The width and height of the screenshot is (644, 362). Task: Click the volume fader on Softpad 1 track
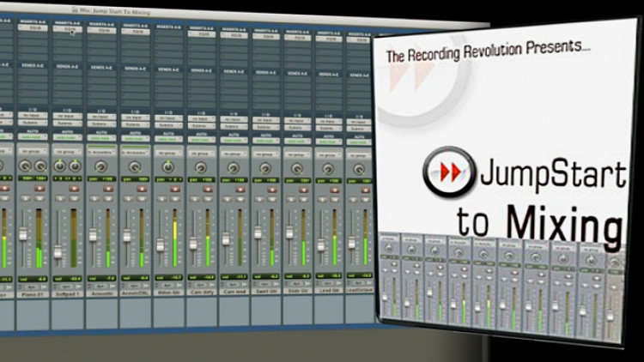tap(58, 251)
